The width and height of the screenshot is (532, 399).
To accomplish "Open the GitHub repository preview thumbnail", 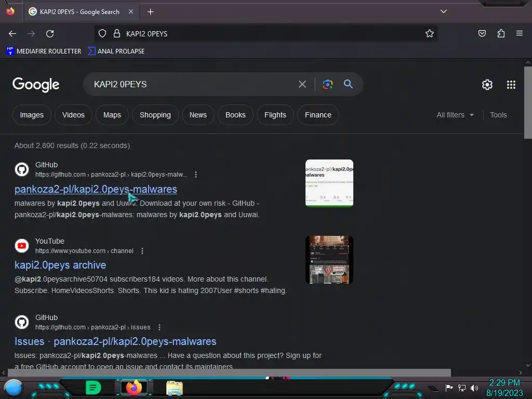I will point(329,183).
